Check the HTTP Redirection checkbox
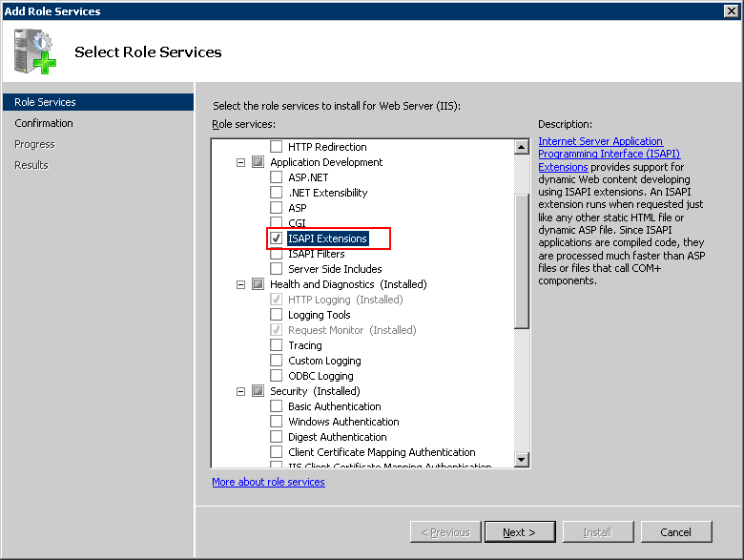744x560 pixels. [277, 146]
